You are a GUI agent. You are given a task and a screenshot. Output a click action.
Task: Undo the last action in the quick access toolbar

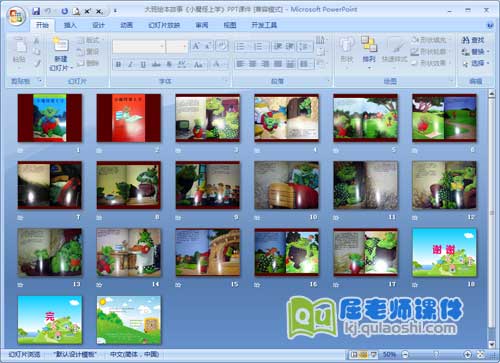pos(48,11)
